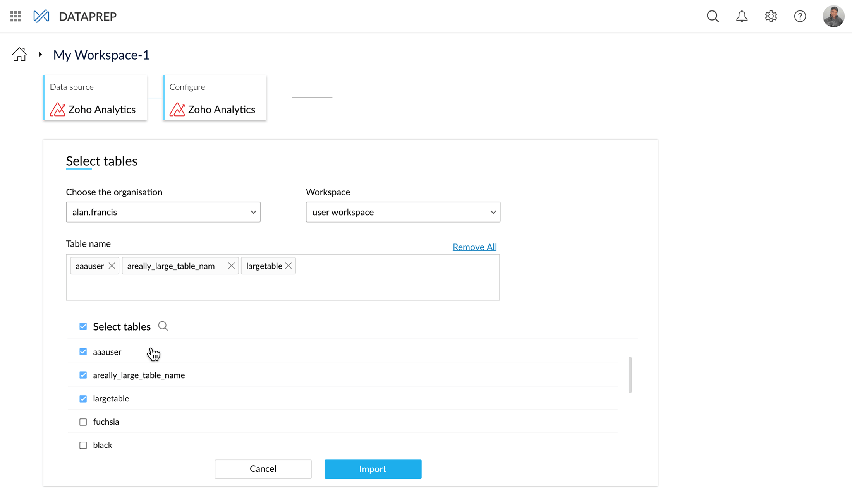Click the Cancel button
The width and height of the screenshot is (852, 504).
tap(263, 469)
